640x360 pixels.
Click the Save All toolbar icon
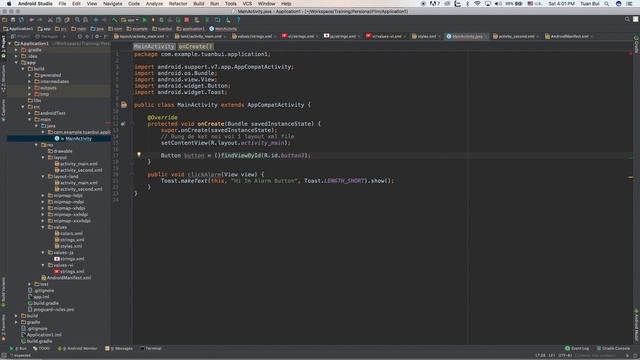point(13,20)
